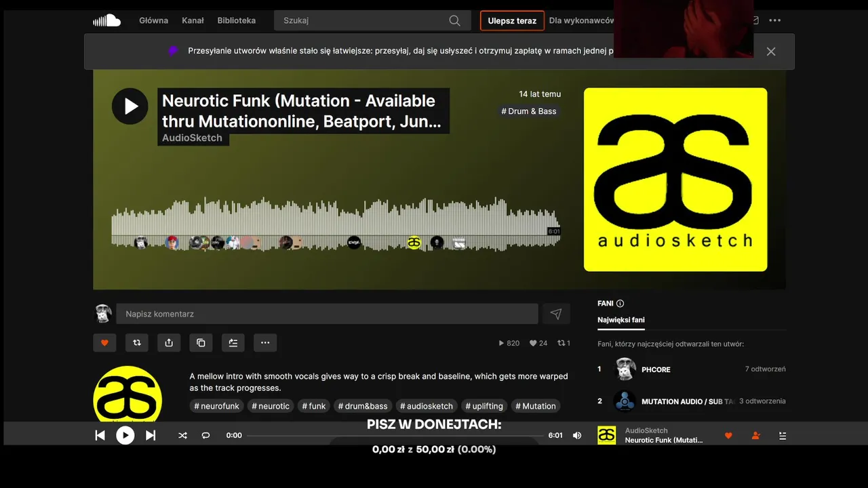Image resolution: width=868 pixels, height=488 pixels.
Task: Click the audiosketch tag
Action: pos(427,406)
